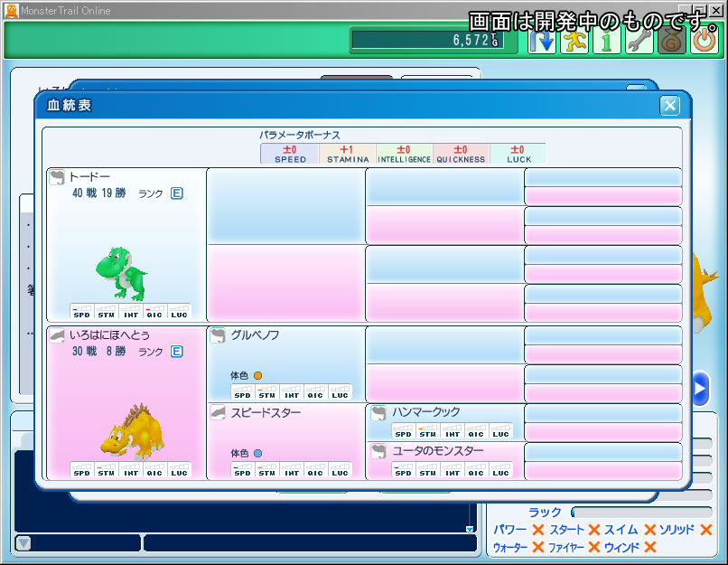This screenshot has height=565, width=728.
Task: Click the orange body color dot of グルベノフ
Action: click(x=257, y=375)
